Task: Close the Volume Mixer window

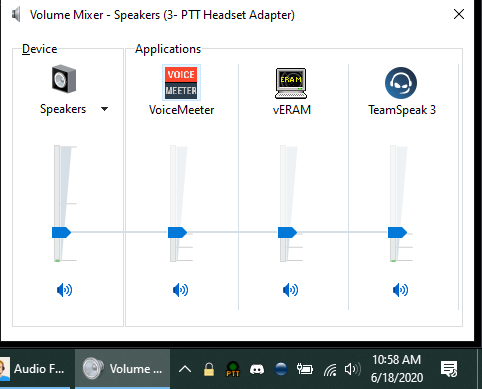Action: click(459, 14)
